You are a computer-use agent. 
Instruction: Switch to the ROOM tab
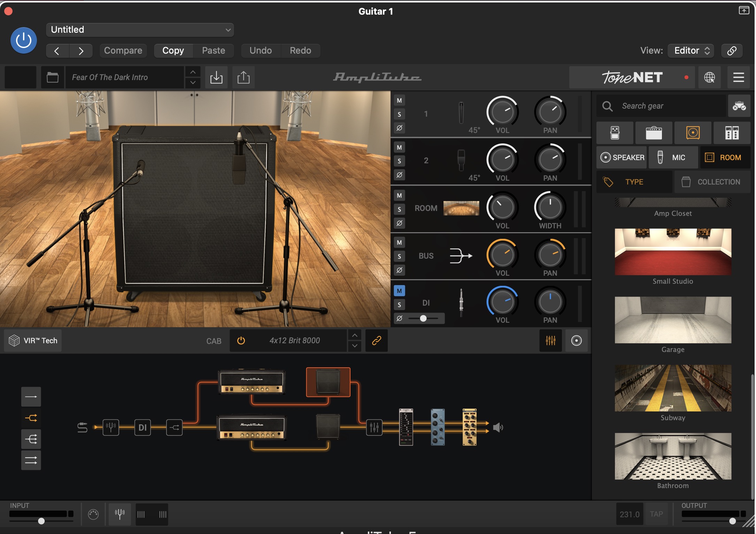[x=725, y=157]
